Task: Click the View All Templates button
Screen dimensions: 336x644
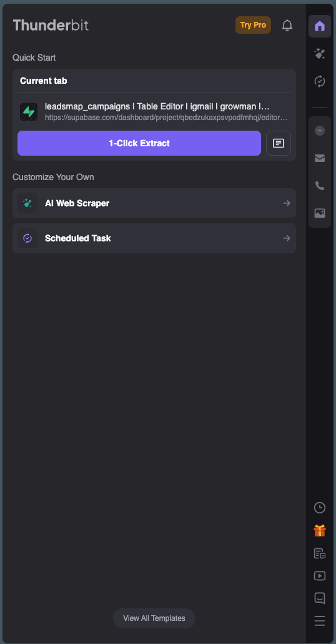Action: tap(154, 618)
